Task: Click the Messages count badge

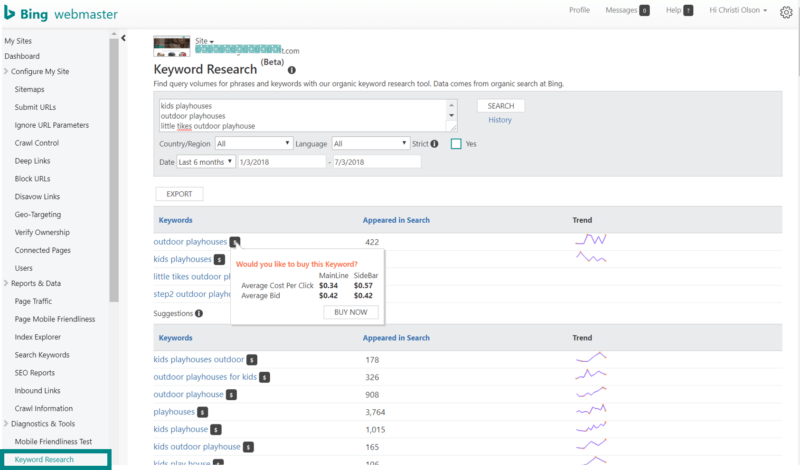Action: tap(644, 10)
